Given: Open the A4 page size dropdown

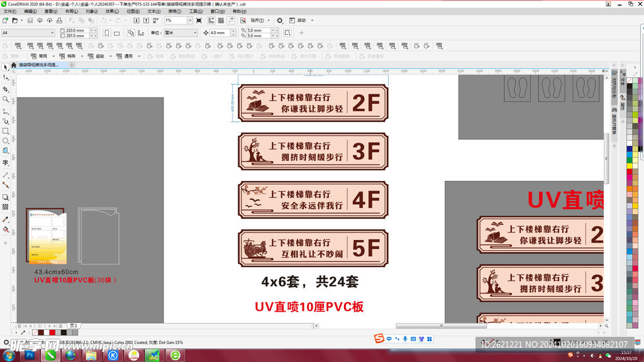Looking at the screenshot, I should coord(52,33).
